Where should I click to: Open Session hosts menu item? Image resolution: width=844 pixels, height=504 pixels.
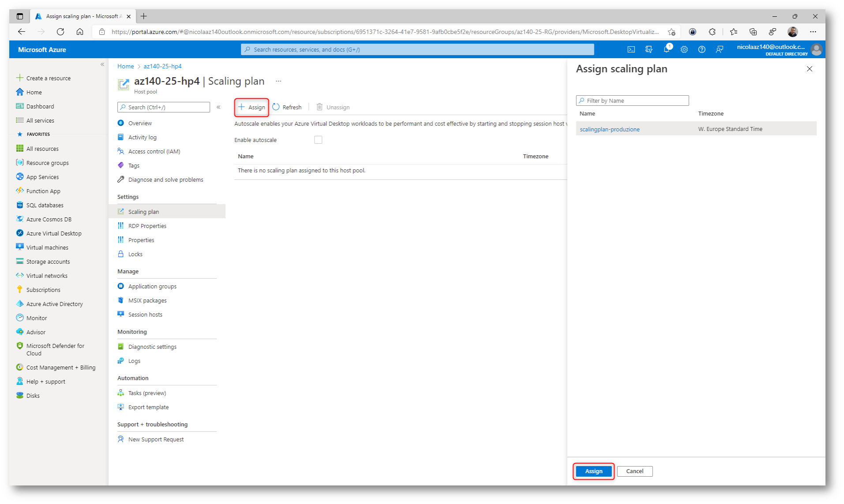(x=145, y=314)
